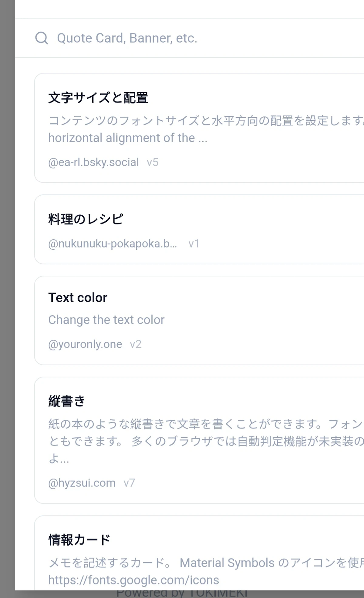
Task: Choose the 縦書き template title
Action: tap(67, 401)
